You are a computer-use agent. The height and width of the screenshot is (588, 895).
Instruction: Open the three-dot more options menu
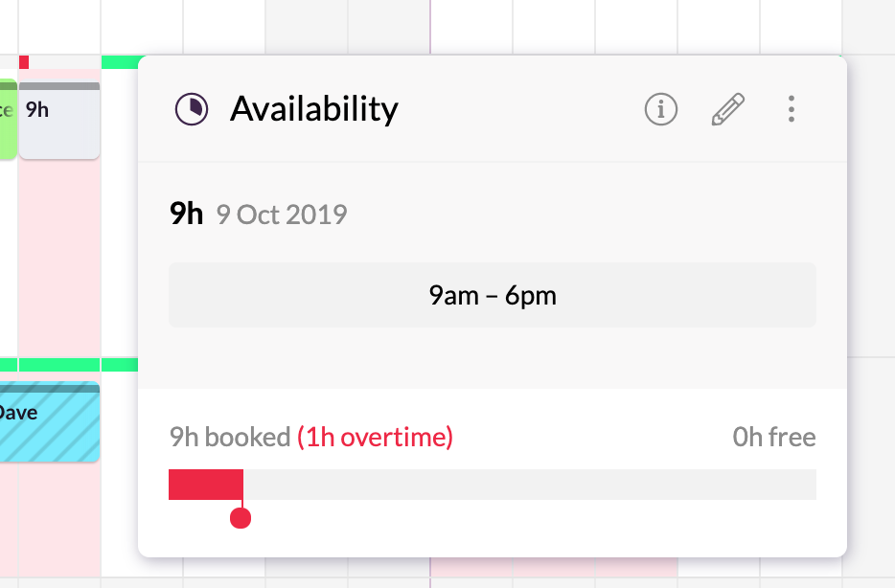792,109
